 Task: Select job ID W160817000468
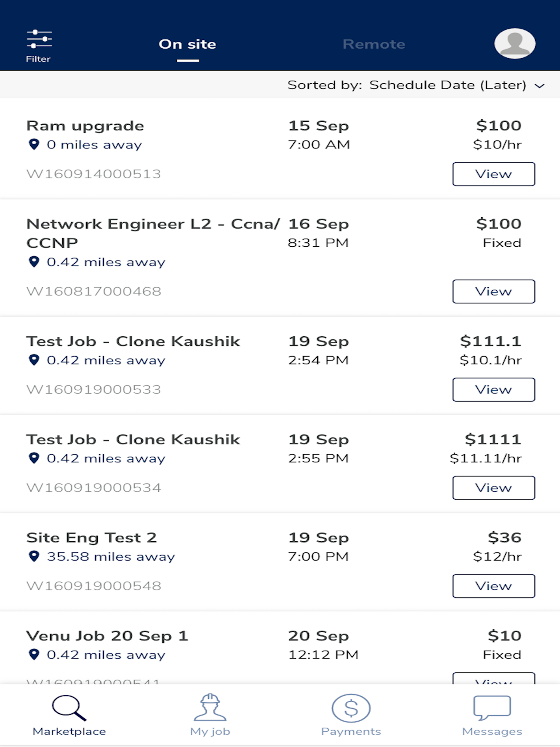click(x=94, y=291)
